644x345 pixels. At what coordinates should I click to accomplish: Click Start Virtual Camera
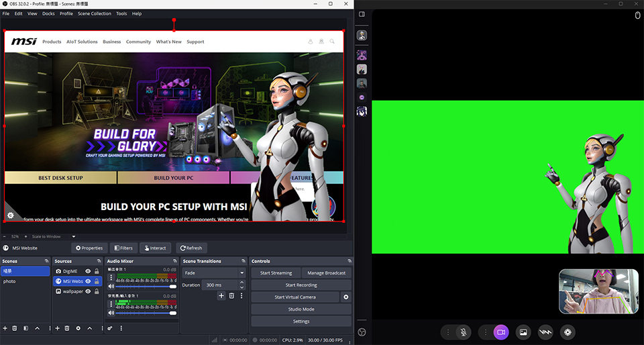click(295, 297)
